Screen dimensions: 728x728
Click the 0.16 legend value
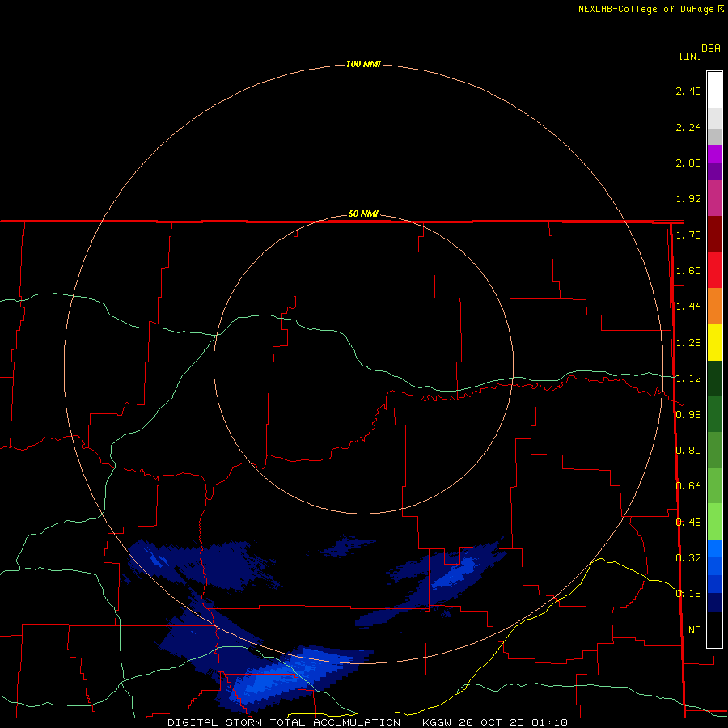tap(688, 594)
